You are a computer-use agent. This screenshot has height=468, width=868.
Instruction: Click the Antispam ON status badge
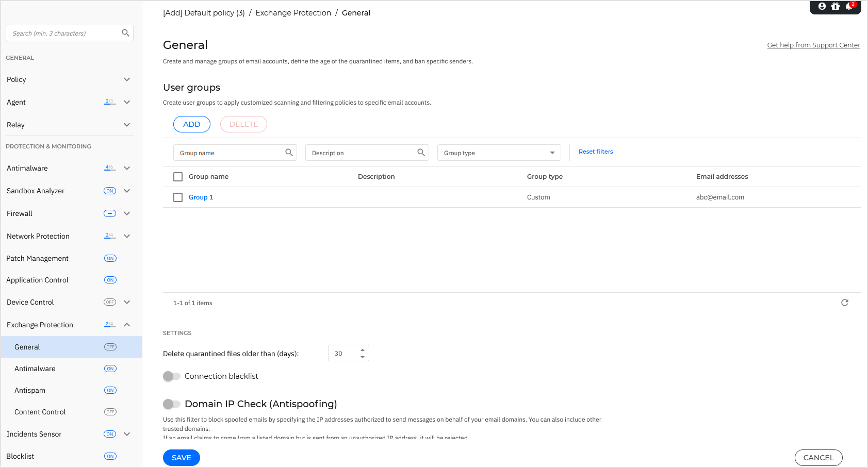(x=110, y=390)
